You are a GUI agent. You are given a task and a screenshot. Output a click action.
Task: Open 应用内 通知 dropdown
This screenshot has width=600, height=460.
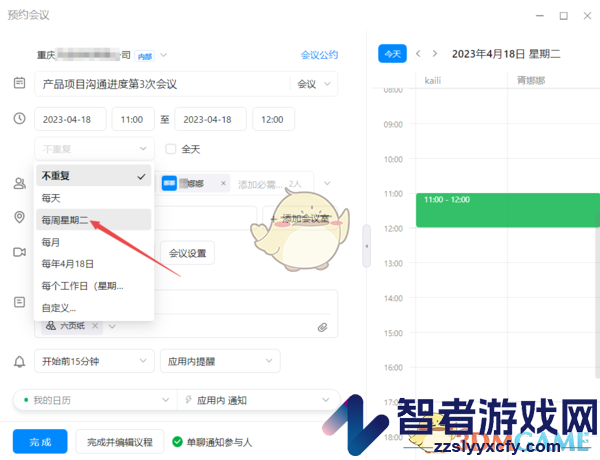tap(259, 400)
